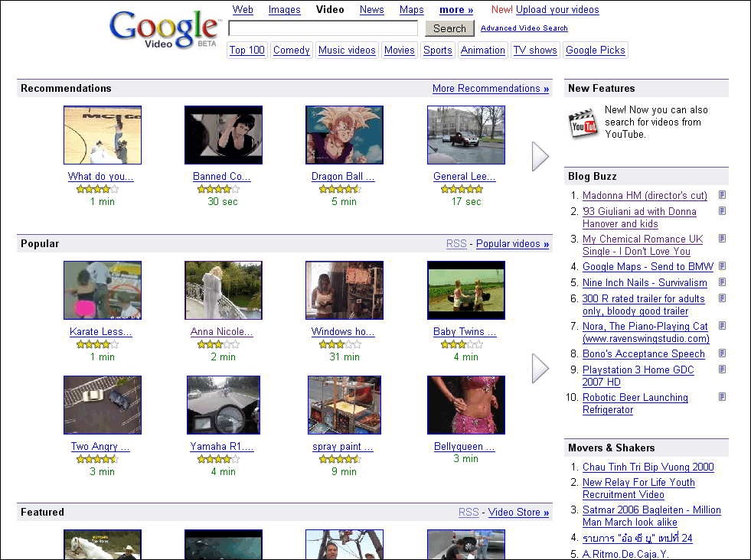This screenshot has height=560, width=751.
Task: Show next Recommendations with the right arrow
Action: (x=540, y=157)
